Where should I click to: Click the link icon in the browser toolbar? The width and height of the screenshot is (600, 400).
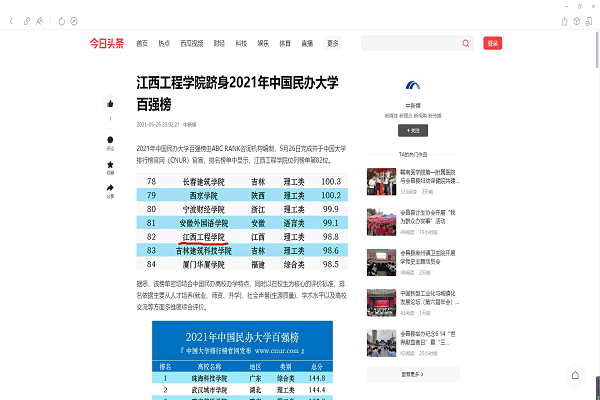pos(27,21)
